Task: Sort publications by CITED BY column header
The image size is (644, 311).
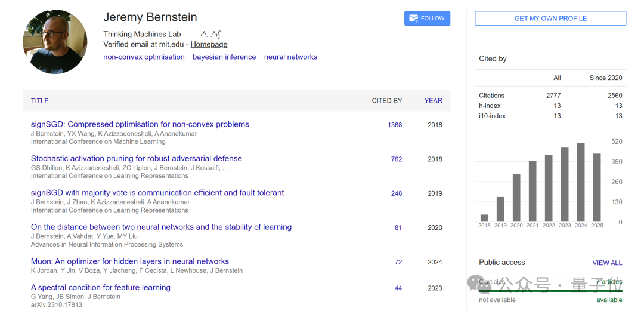Action: point(386,101)
